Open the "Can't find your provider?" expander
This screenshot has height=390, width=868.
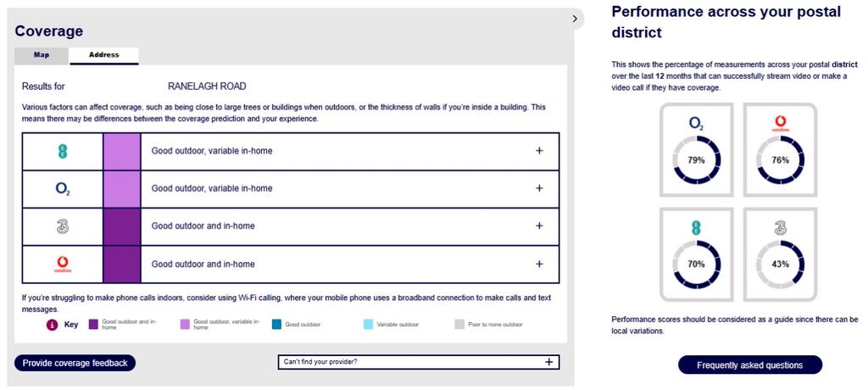point(419,362)
